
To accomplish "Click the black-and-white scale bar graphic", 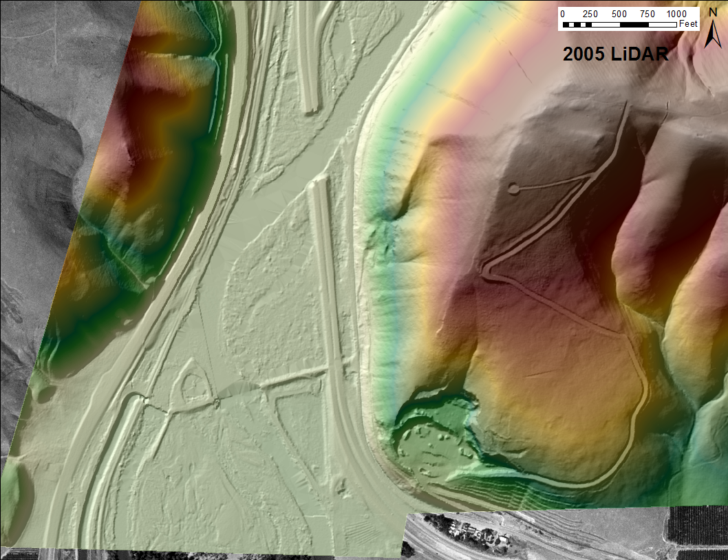I will (x=620, y=25).
